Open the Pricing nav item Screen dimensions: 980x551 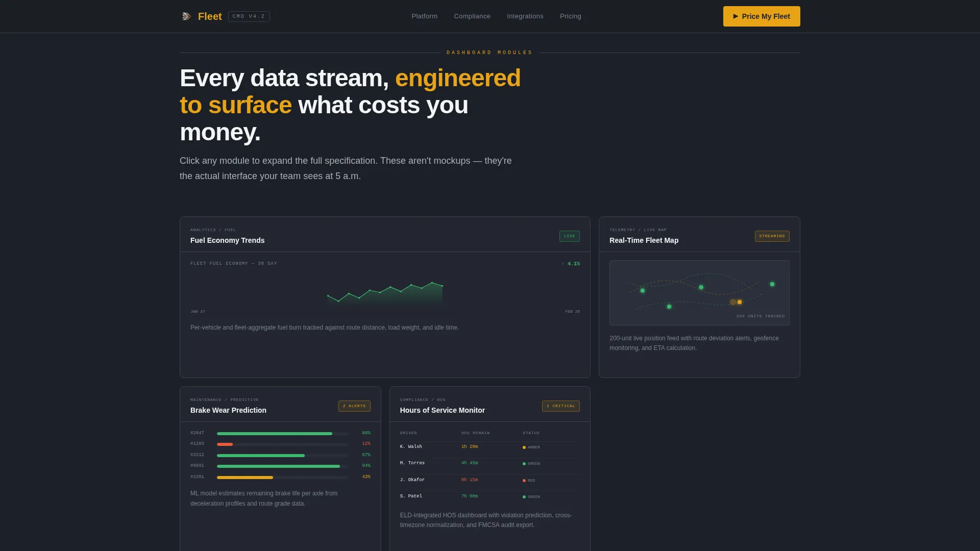pyautogui.click(x=571, y=16)
